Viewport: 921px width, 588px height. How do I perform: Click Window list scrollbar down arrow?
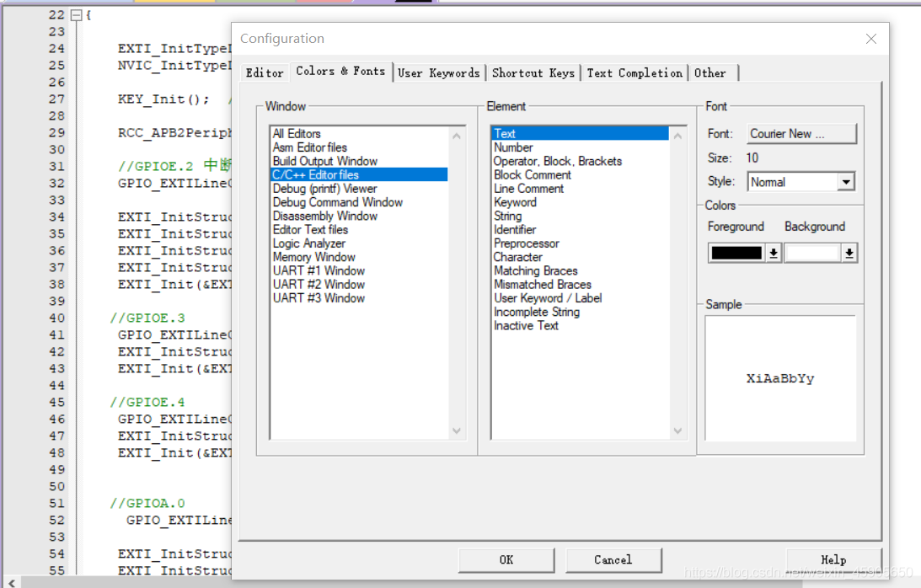click(457, 430)
